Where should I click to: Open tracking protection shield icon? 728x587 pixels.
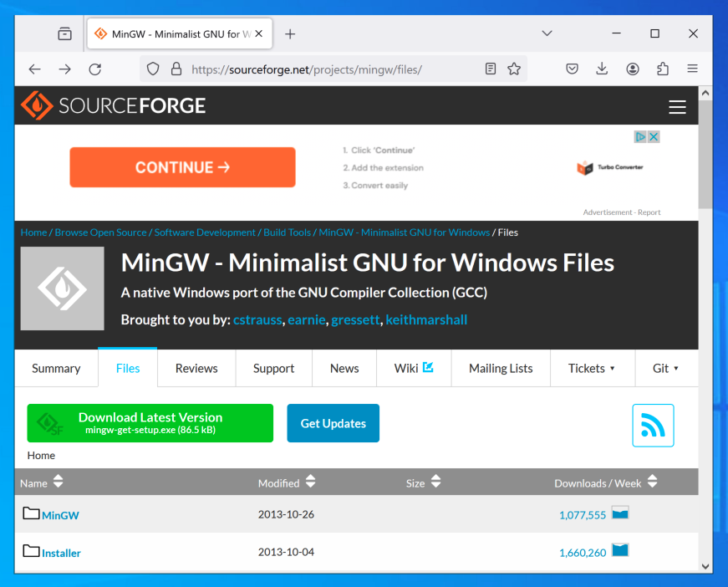click(x=153, y=69)
